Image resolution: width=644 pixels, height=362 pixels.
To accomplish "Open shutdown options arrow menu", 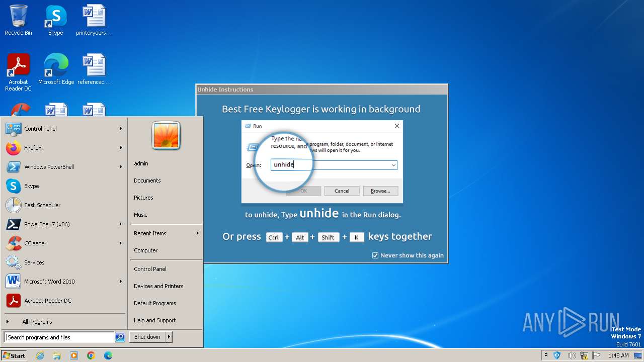I will (169, 337).
